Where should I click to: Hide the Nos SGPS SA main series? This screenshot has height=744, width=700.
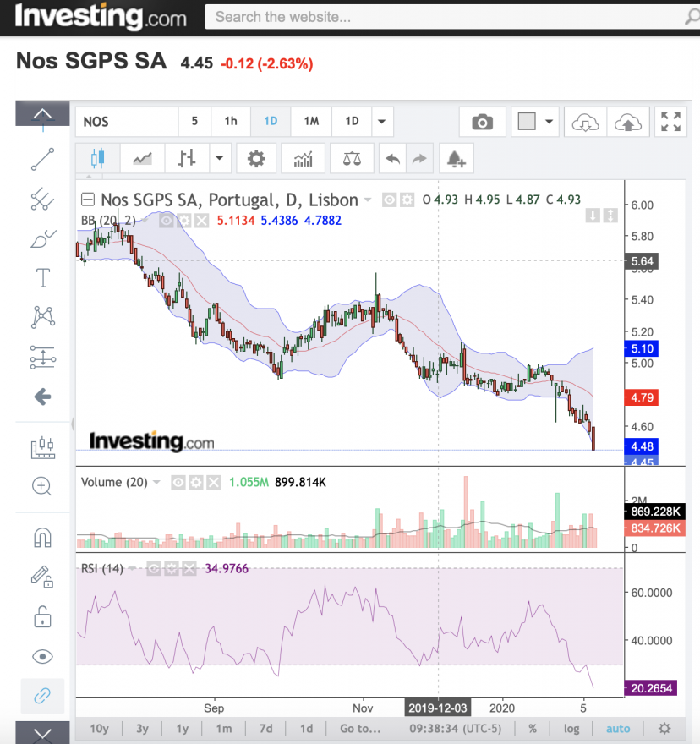click(389, 200)
